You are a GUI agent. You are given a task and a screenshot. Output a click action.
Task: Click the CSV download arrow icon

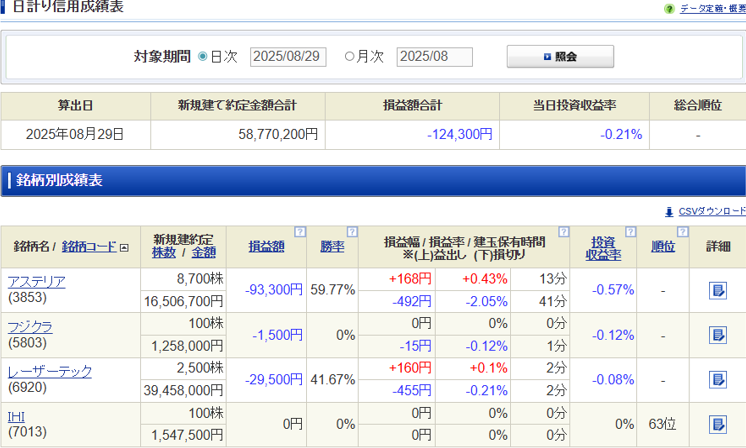click(669, 212)
